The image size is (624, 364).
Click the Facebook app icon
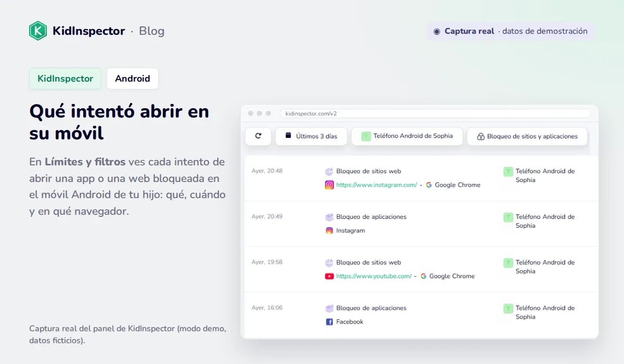tap(329, 322)
